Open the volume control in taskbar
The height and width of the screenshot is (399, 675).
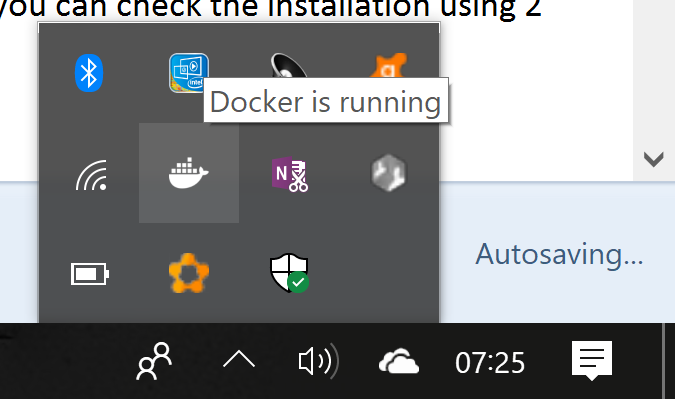[x=319, y=361]
